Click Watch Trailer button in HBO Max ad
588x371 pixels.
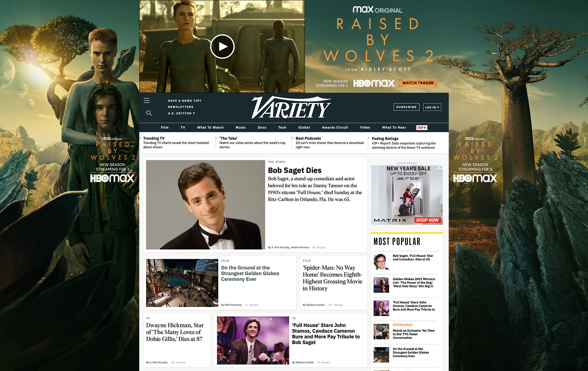click(x=418, y=83)
